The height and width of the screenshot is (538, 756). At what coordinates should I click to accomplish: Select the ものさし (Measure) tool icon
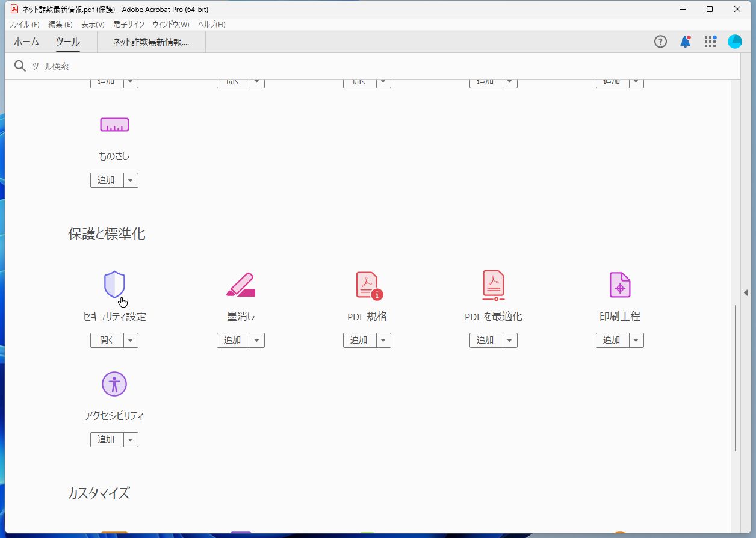tap(114, 125)
